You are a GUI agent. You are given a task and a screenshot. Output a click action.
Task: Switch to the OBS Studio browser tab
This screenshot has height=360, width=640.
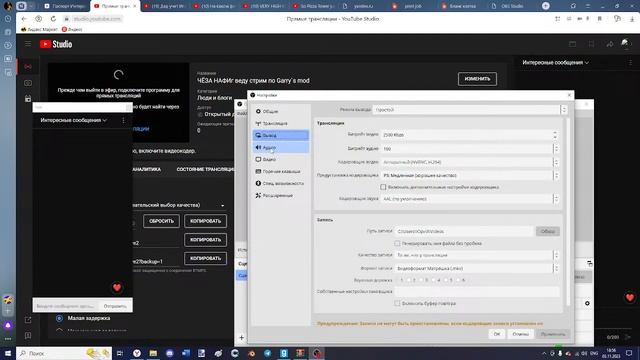pos(512,6)
